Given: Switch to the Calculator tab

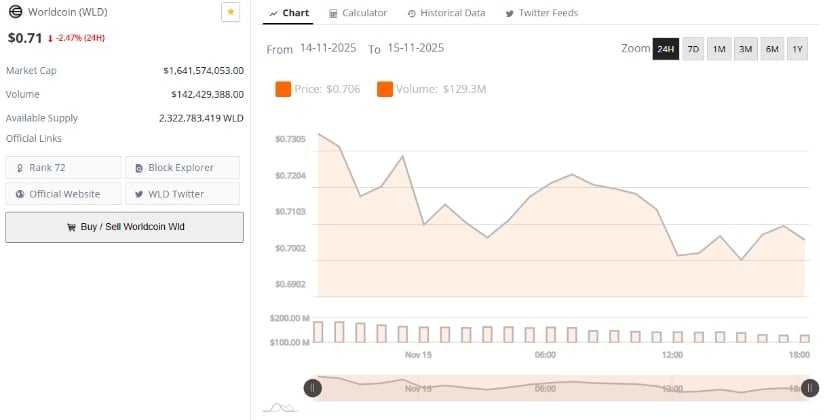Looking at the screenshot, I should pos(358,13).
